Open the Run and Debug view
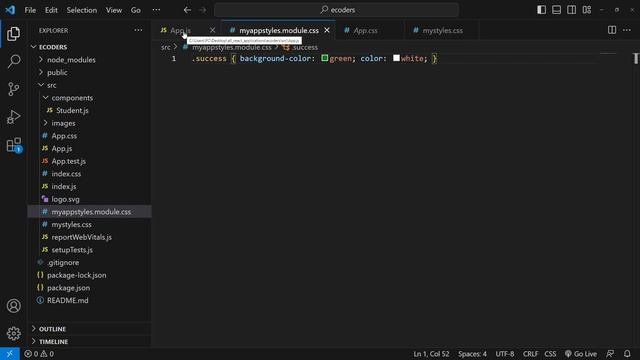 click(x=13, y=117)
